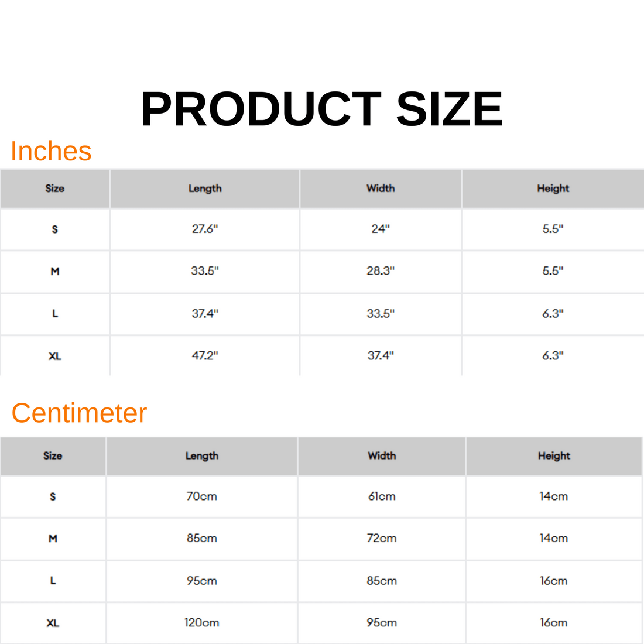Image resolution: width=644 pixels, height=644 pixels.
Task: Click the orange Centimeter label
Action: (x=79, y=413)
